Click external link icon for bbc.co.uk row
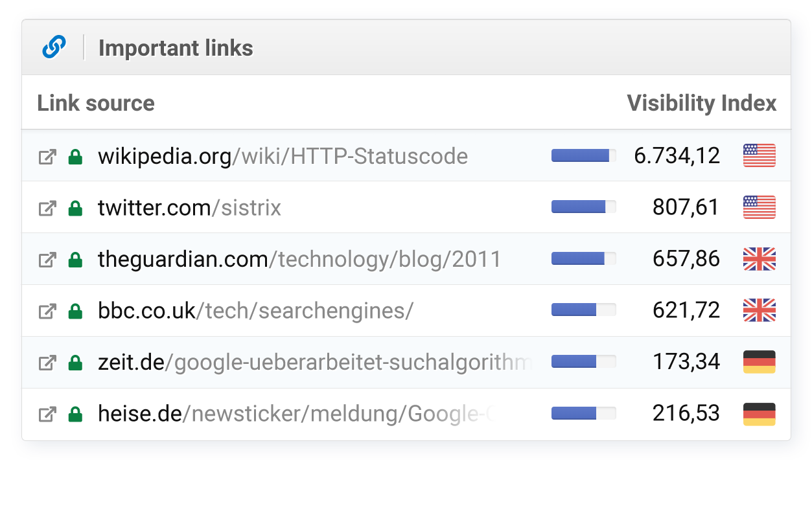Screen dimensions: 812x520 47,311
